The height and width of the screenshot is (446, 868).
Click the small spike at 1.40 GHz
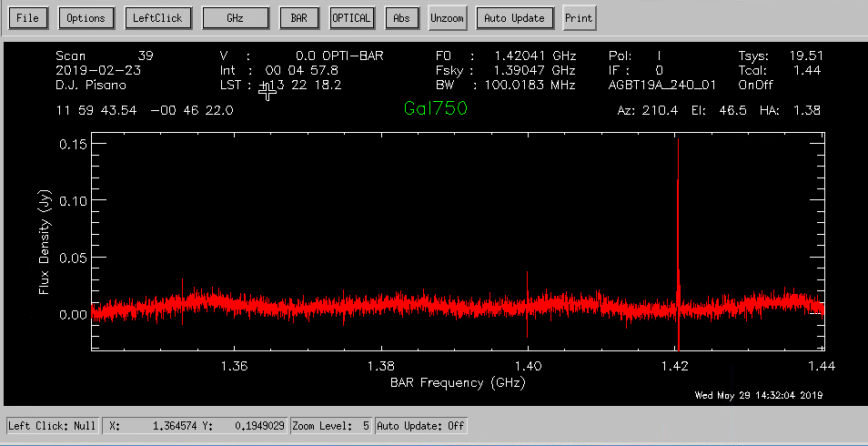(528, 282)
